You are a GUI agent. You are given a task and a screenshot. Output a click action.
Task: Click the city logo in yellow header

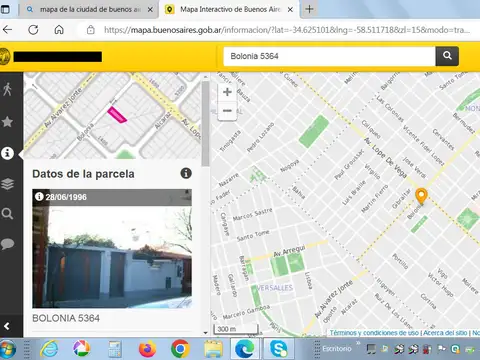click(5, 56)
